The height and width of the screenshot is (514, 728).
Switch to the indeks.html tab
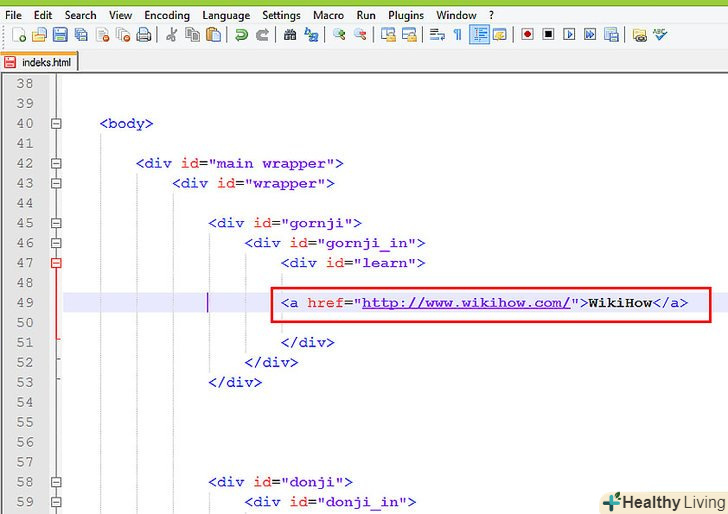(x=41, y=62)
